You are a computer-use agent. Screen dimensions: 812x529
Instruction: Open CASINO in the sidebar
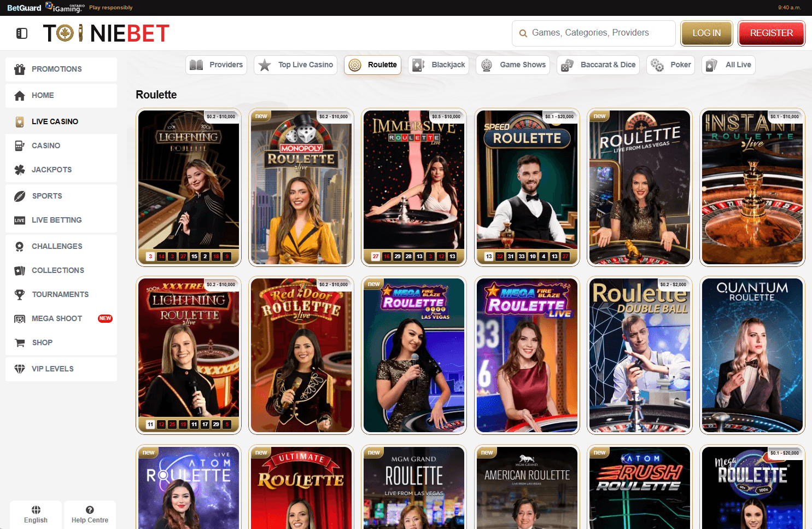61,146
